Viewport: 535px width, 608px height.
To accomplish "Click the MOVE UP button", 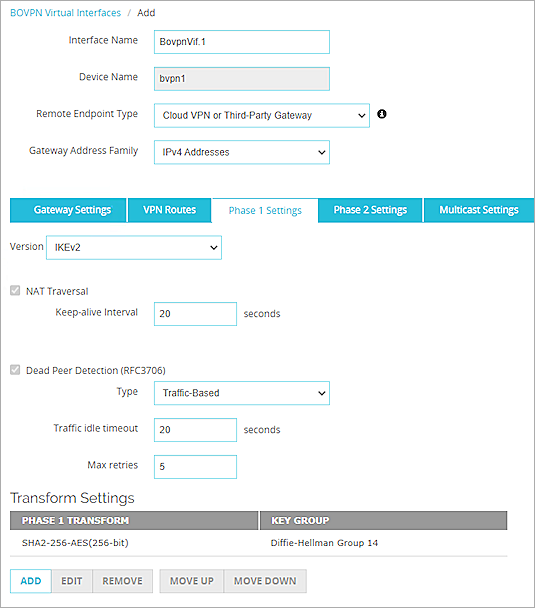I will click(x=192, y=581).
